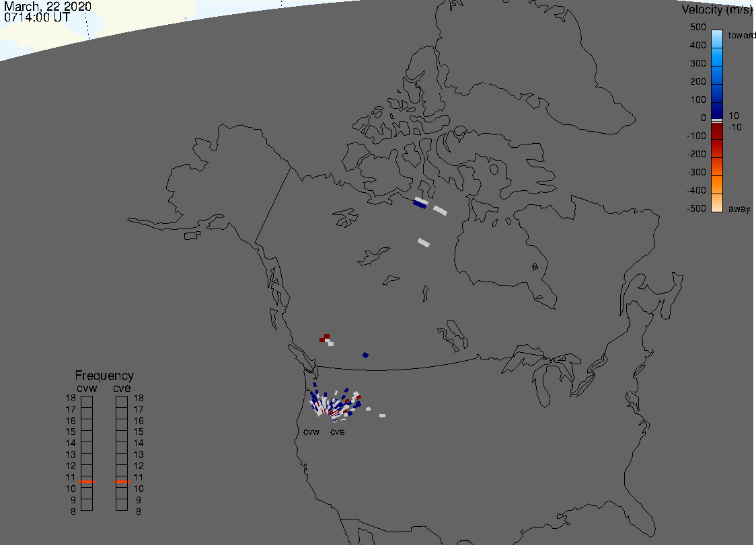Click the isolated blue echo cell above the US border
The height and width of the screenshot is (545, 756).
[365, 355]
